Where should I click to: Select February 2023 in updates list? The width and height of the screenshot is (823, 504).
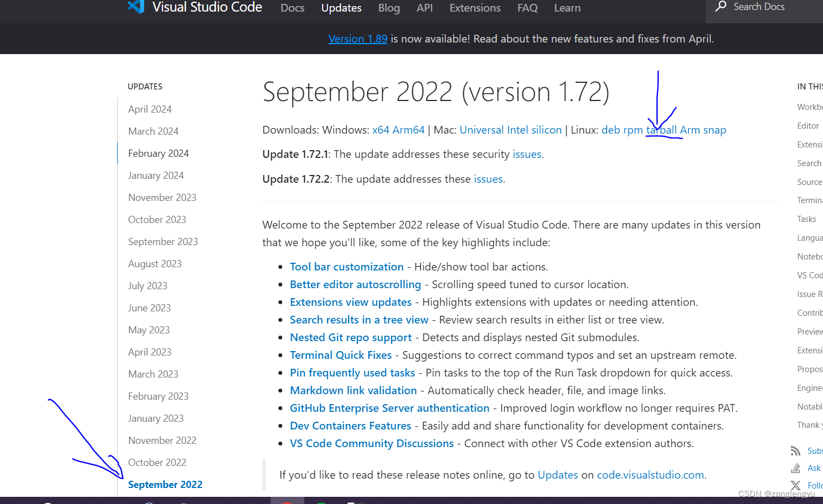(x=159, y=396)
